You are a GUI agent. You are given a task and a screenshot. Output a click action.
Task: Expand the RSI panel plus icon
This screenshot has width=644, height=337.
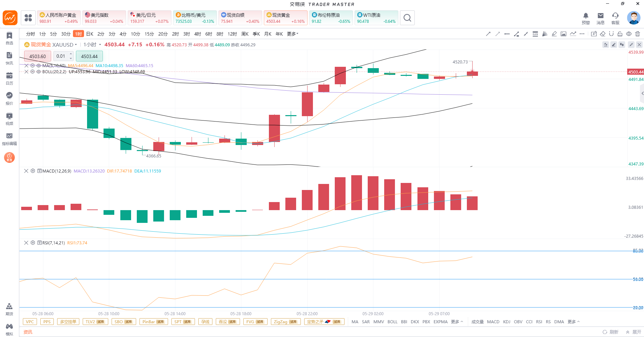pyautogui.click(x=39, y=243)
